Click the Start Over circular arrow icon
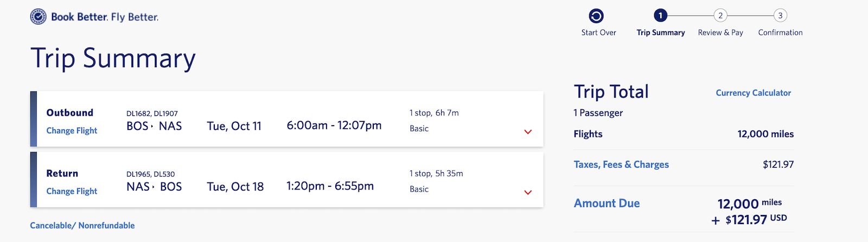The width and height of the screenshot is (868, 242). (x=596, y=16)
